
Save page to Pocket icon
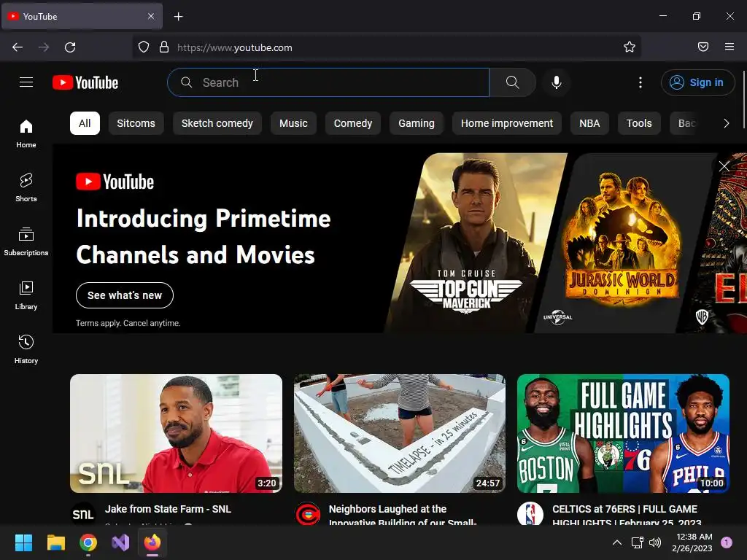[x=703, y=47]
